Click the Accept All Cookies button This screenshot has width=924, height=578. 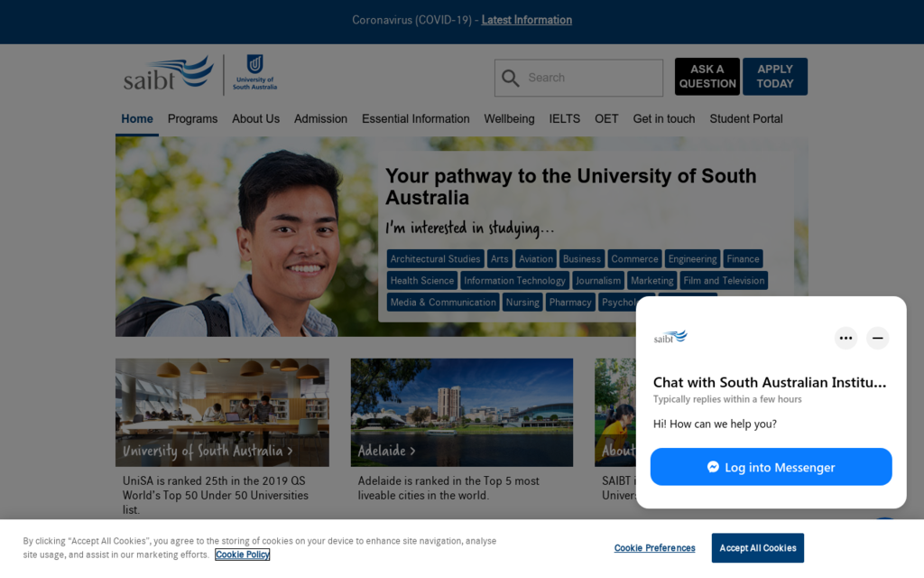757,547
